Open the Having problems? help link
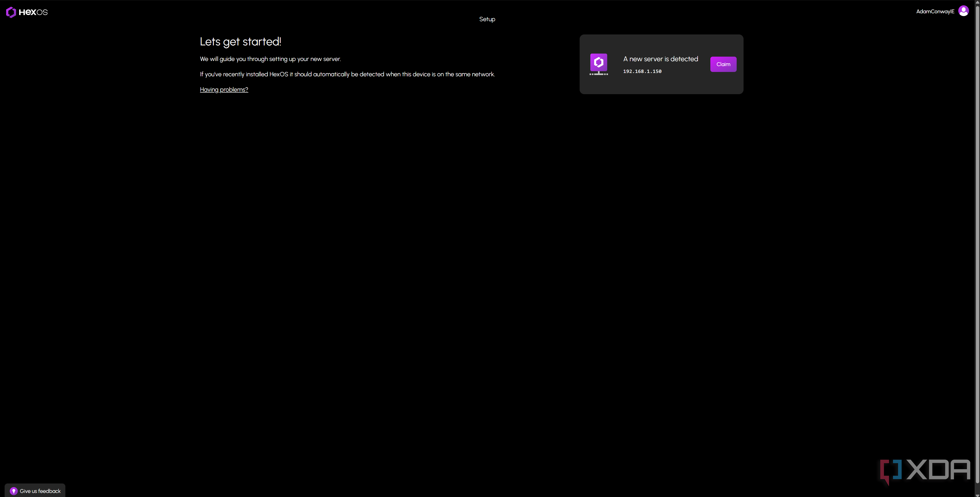The image size is (980, 497). [224, 89]
